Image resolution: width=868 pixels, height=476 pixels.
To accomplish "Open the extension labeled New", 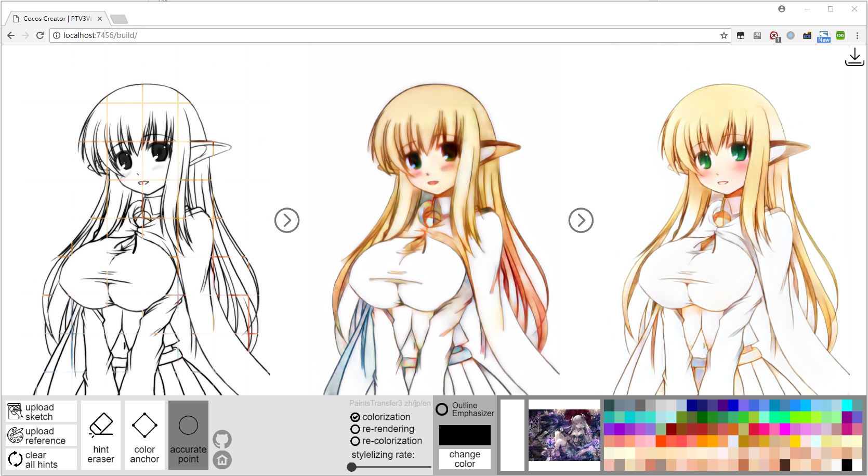I will pyautogui.click(x=824, y=36).
